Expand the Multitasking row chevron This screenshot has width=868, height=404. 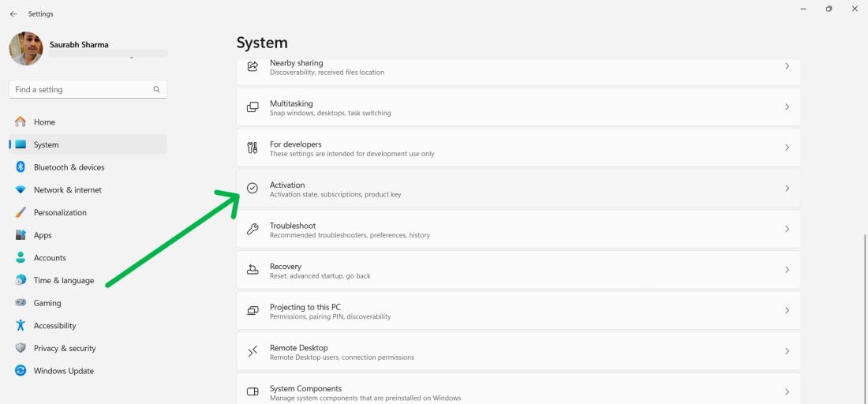click(787, 107)
